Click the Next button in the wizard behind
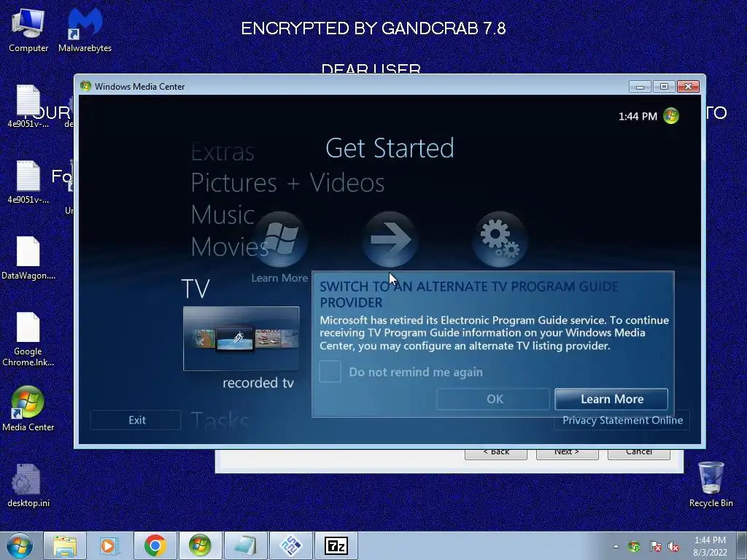This screenshot has width=747, height=560. click(567, 454)
